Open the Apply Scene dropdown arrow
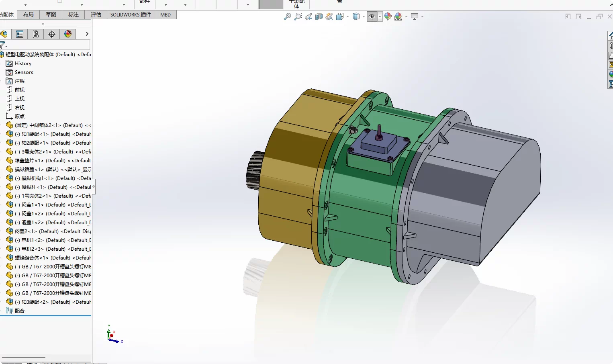The image size is (613, 364). (x=406, y=17)
